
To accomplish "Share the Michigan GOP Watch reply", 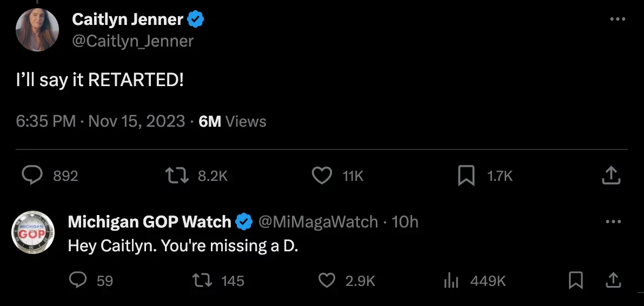I will tap(613, 280).
